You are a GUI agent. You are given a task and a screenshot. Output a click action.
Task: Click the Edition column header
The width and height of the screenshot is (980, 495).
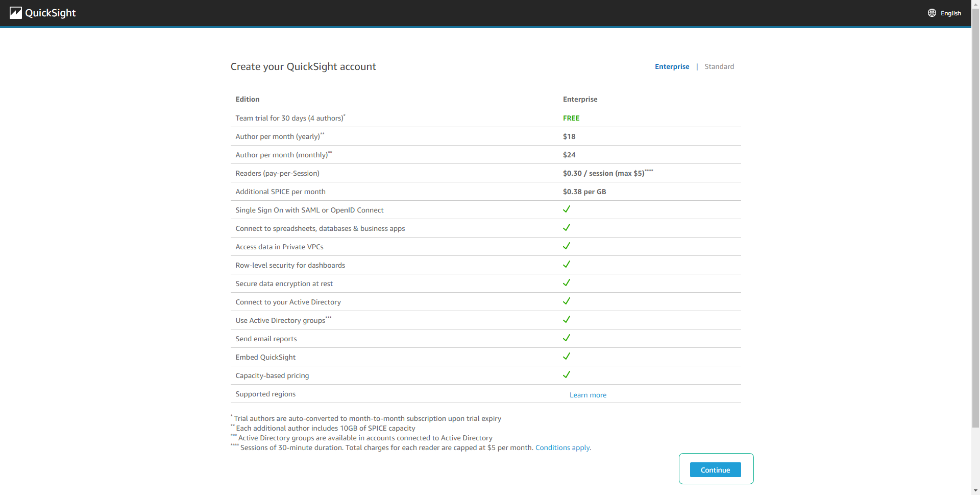(x=248, y=99)
